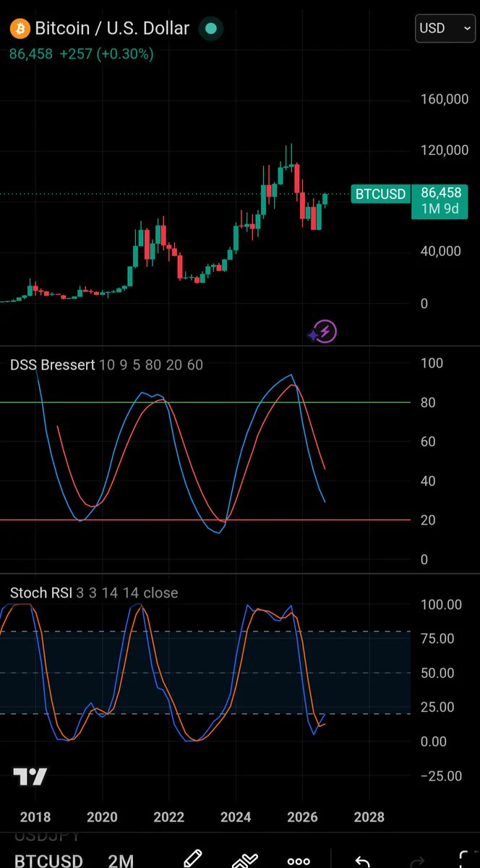Select the +257 (+0.30%) change value
The height and width of the screenshot is (868, 480).
[106, 54]
